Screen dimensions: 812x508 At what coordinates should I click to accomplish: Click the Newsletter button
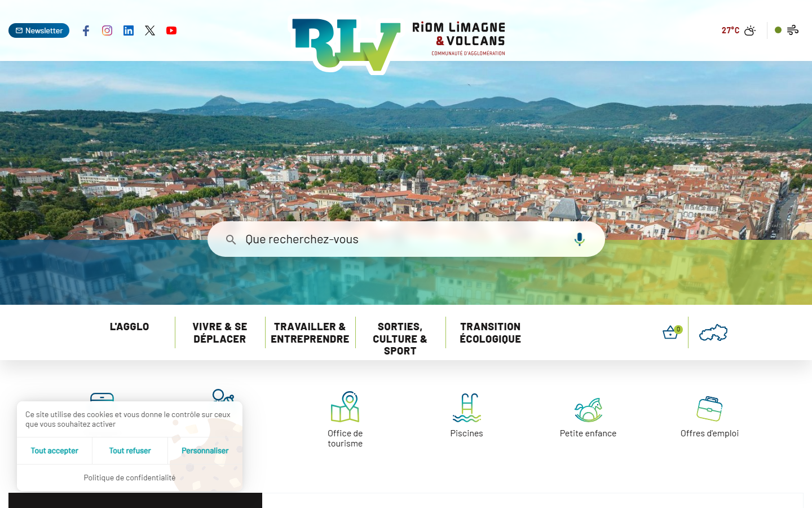[x=39, y=30]
